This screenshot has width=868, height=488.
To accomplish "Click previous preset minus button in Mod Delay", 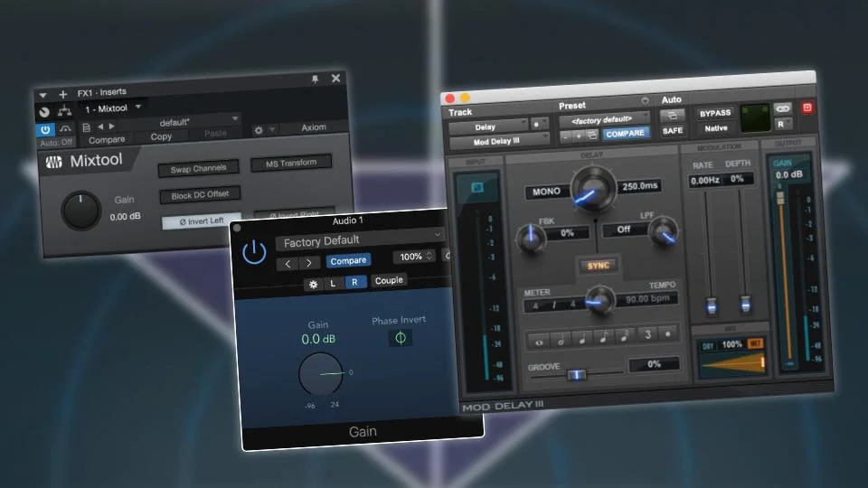I will click(566, 136).
